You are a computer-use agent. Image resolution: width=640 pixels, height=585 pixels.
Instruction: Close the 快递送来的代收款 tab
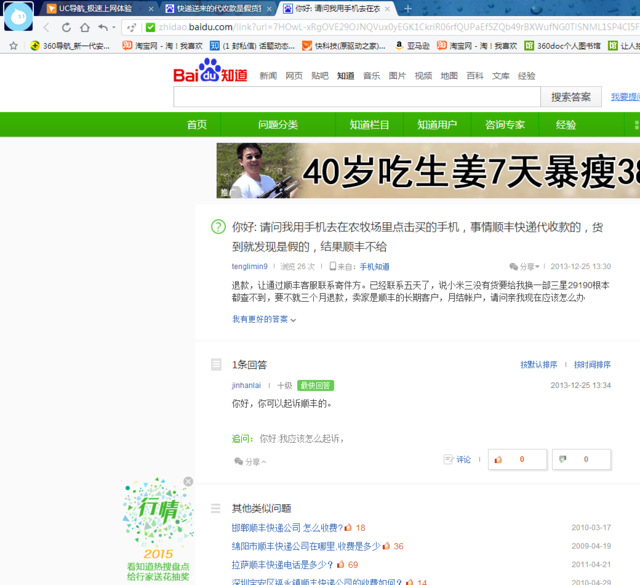[269, 9]
